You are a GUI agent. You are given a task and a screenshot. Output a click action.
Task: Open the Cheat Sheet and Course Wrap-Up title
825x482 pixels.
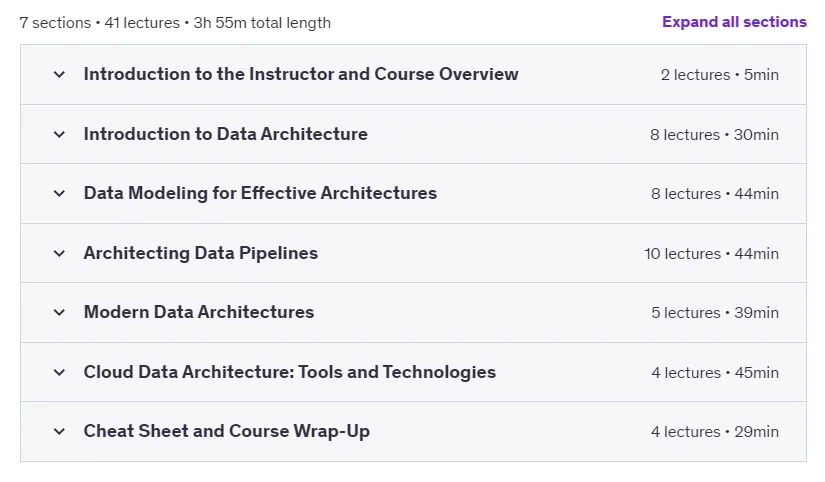[x=227, y=431]
